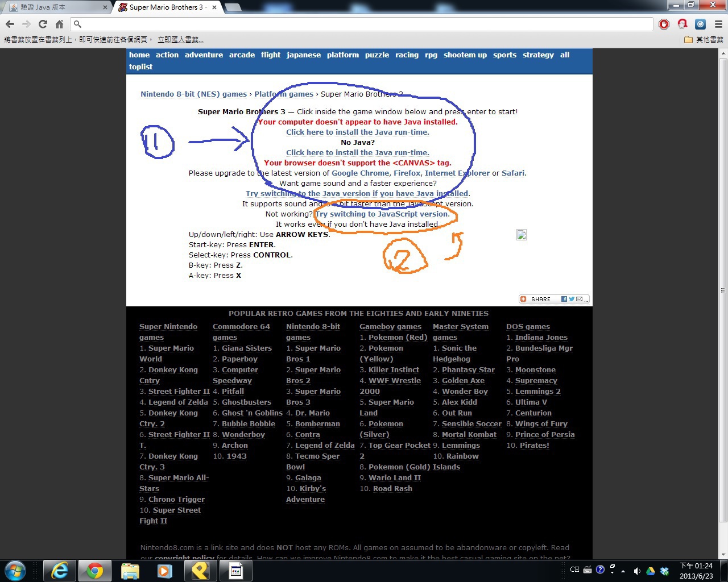The image size is (728, 582).
Task: Click the yellow app icon in the taskbar
Action: (x=200, y=570)
